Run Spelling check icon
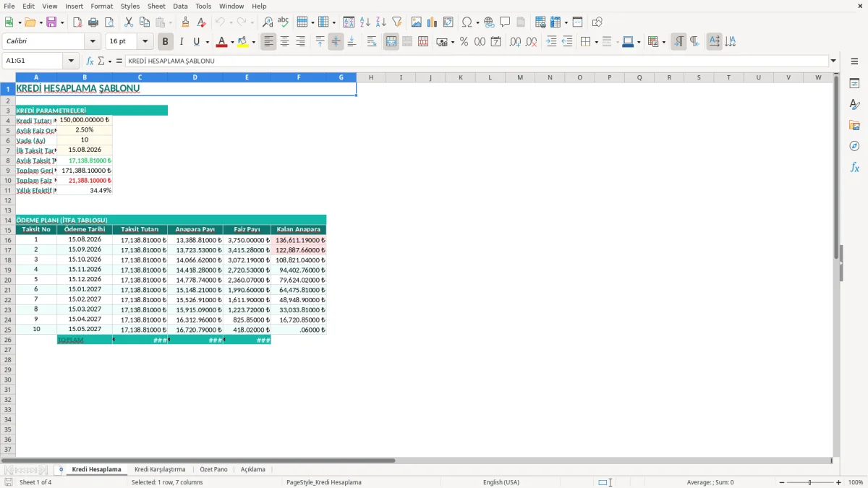This screenshot has height=488, width=868. coord(284,22)
